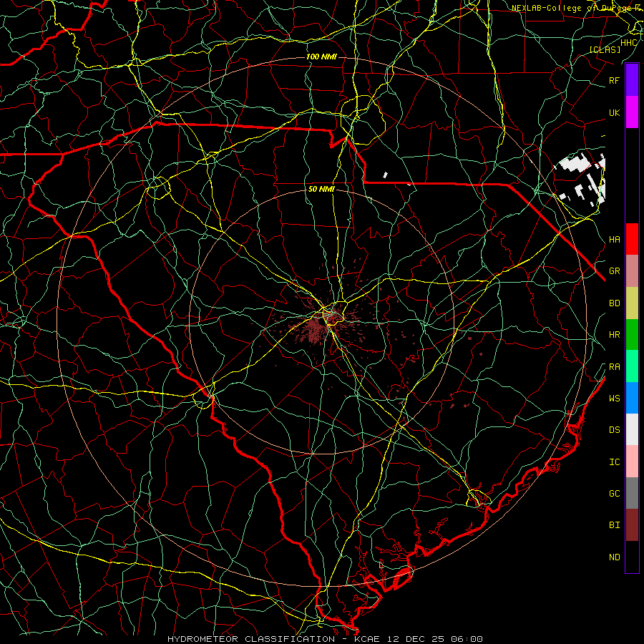This screenshot has height=644, width=644.
Task: Click the BD legend label
Action: pos(614,303)
